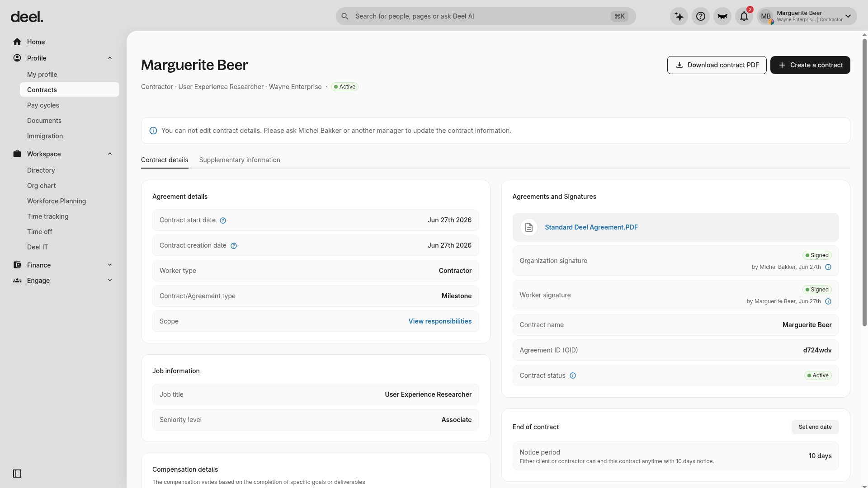
Task: Open Pay cycles in the sidebar
Action: pos(70,105)
